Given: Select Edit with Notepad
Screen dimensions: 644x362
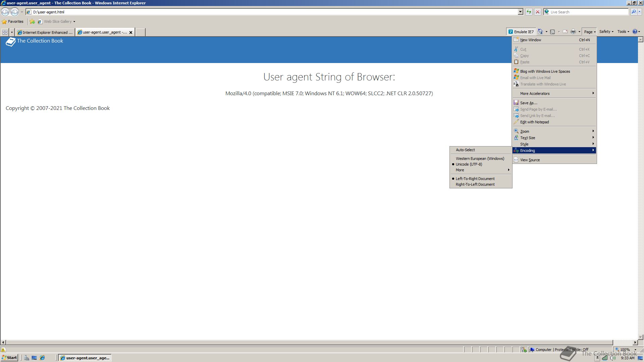Looking at the screenshot, I should [x=554, y=122].
